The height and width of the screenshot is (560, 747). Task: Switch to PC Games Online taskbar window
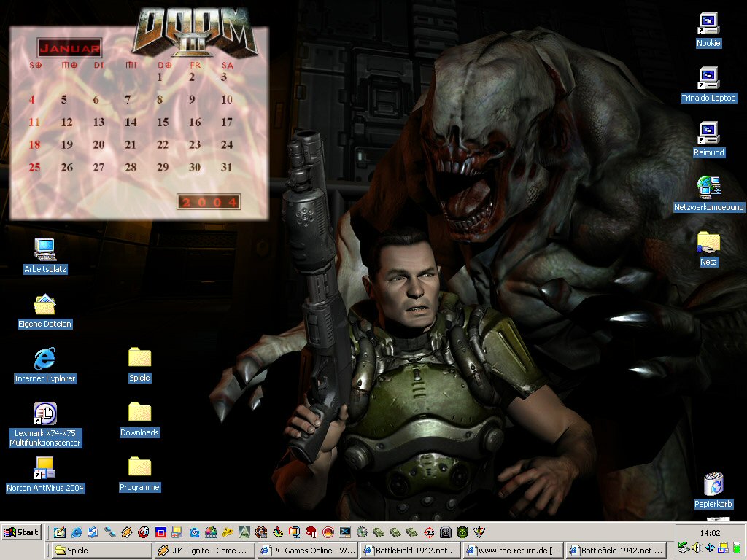(307, 551)
